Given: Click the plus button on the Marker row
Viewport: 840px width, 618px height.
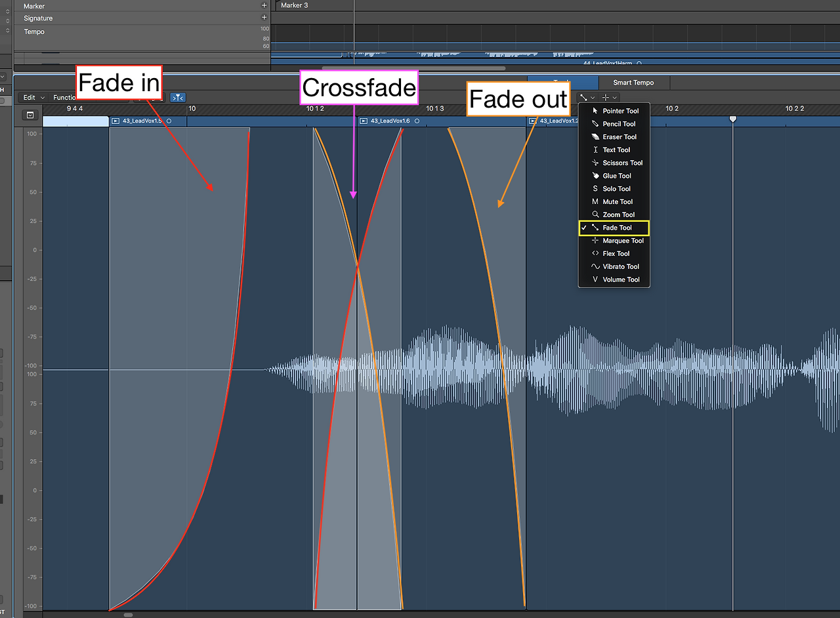Looking at the screenshot, I should click(x=264, y=6).
